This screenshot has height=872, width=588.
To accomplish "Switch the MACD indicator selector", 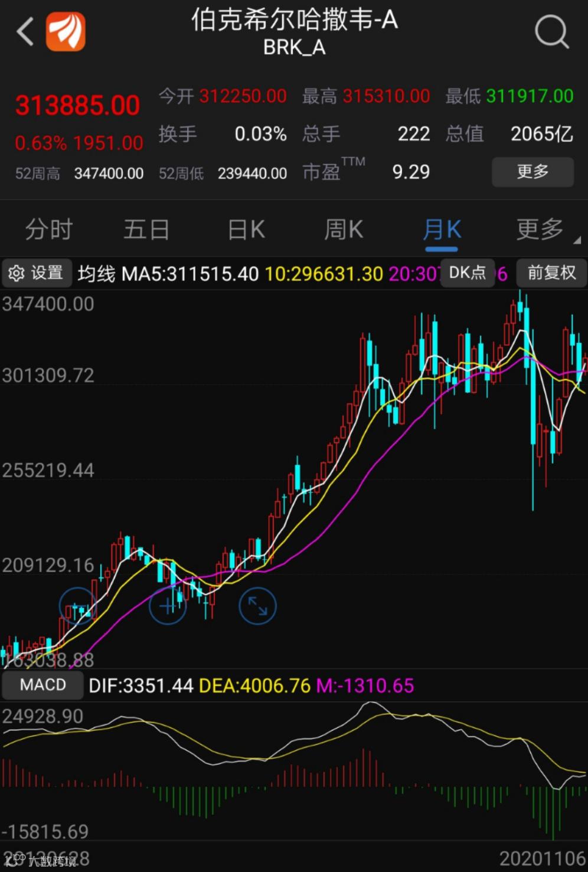I will [43, 685].
